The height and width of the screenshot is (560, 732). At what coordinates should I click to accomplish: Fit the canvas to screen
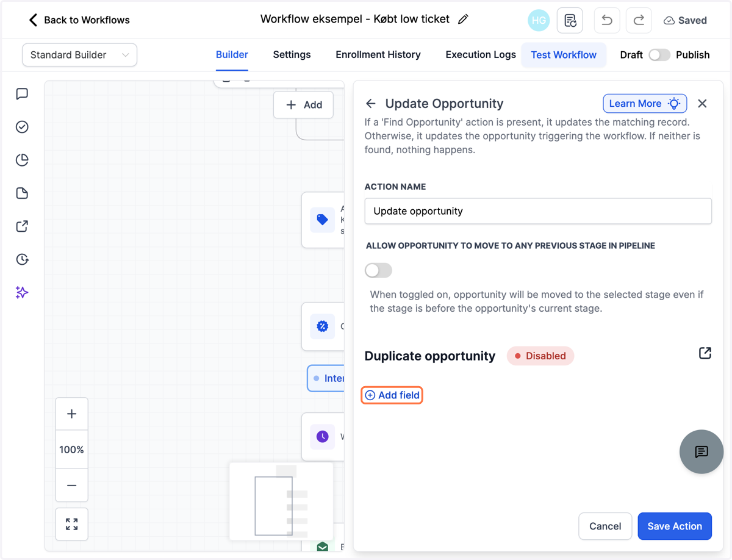click(x=71, y=524)
